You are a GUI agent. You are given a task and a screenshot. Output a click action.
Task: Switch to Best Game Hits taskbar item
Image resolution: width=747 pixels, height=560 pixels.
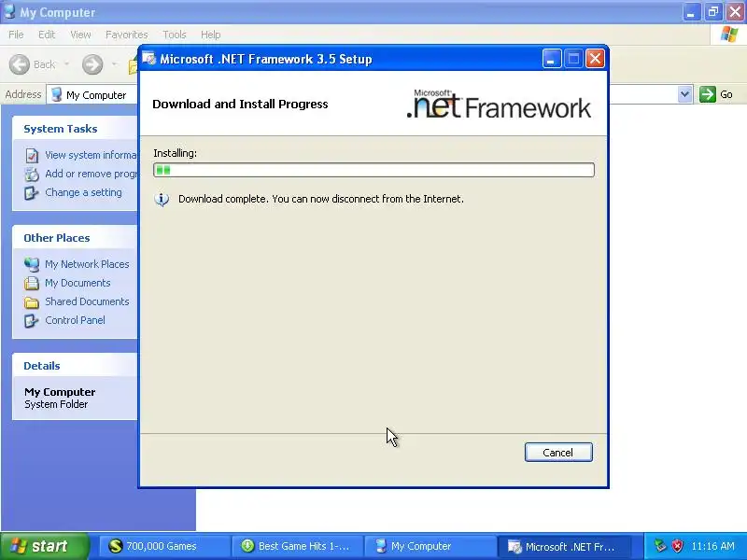(297, 546)
